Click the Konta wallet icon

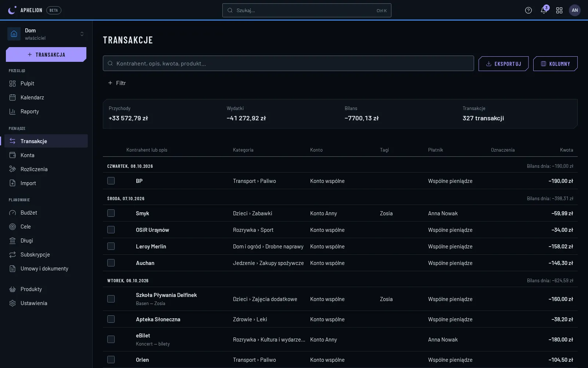(x=12, y=155)
